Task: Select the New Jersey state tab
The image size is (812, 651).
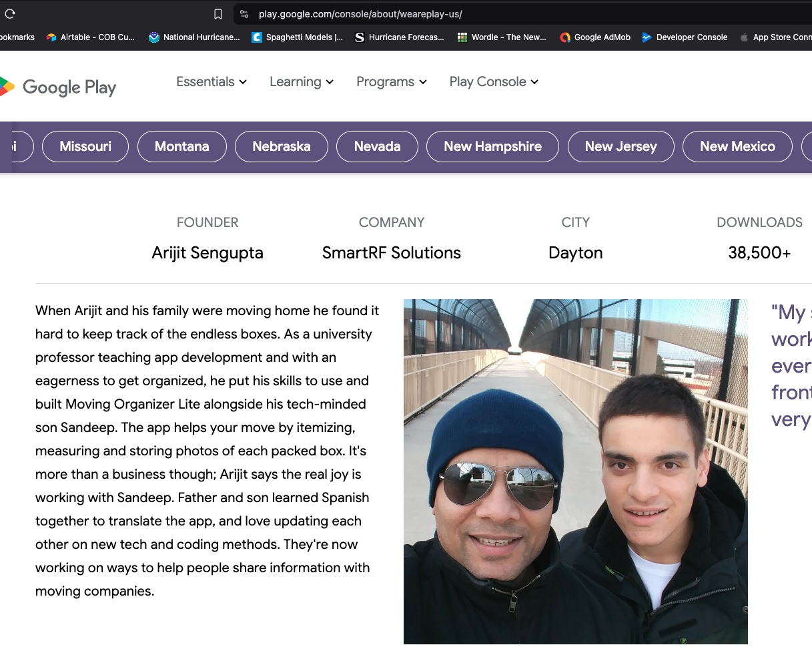Action: point(621,146)
